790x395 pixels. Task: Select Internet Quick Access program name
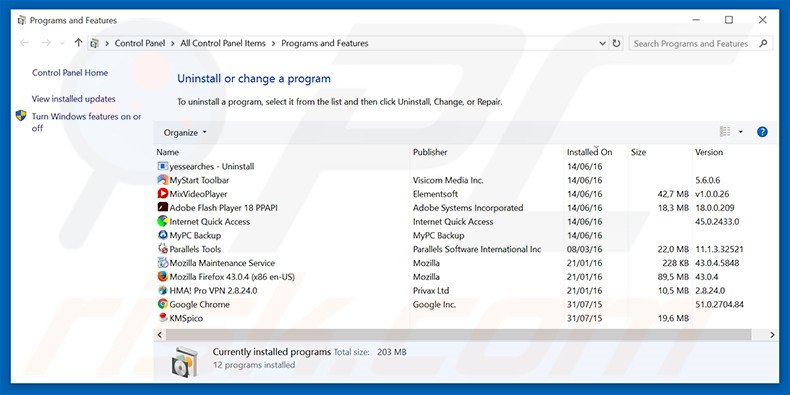click(210, 221)
